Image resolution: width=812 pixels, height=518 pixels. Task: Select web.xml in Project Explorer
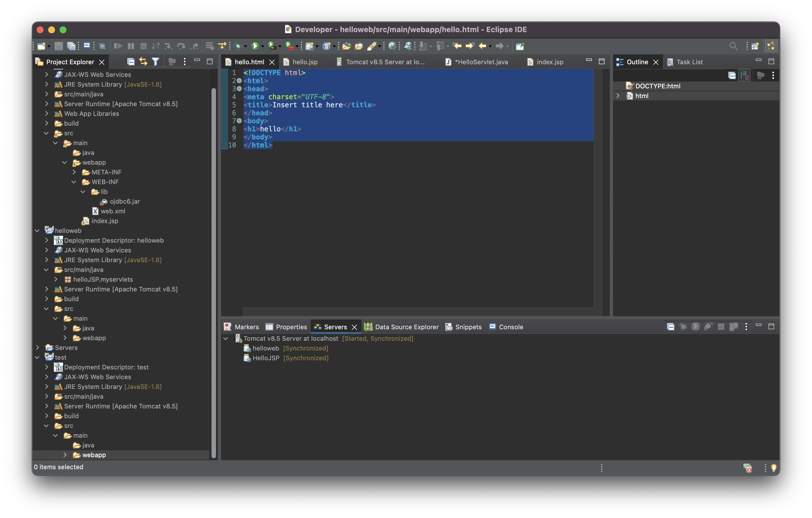[x=113, y=211]
